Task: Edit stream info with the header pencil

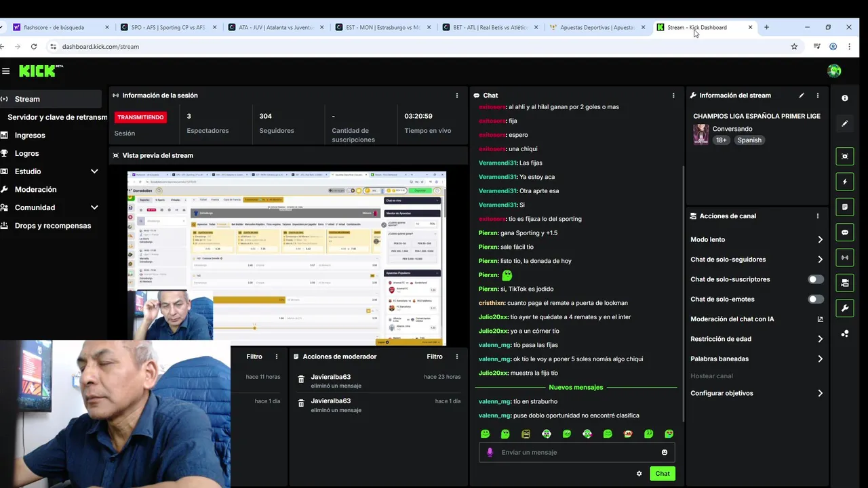Action: point(802,96)
